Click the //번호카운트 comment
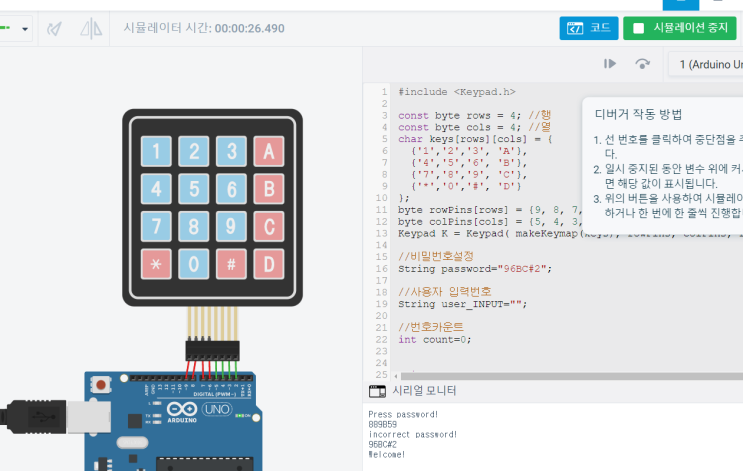The height and width of the screenshot is (471, 743). pos(431,327)
